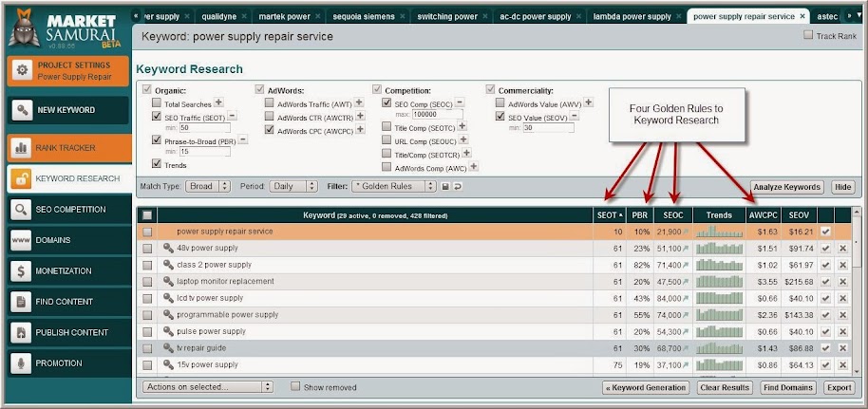This screenshot has width=868, height=409.
Task: Open SEO Competition magnifier icon
Action: [x=21, y=210]
